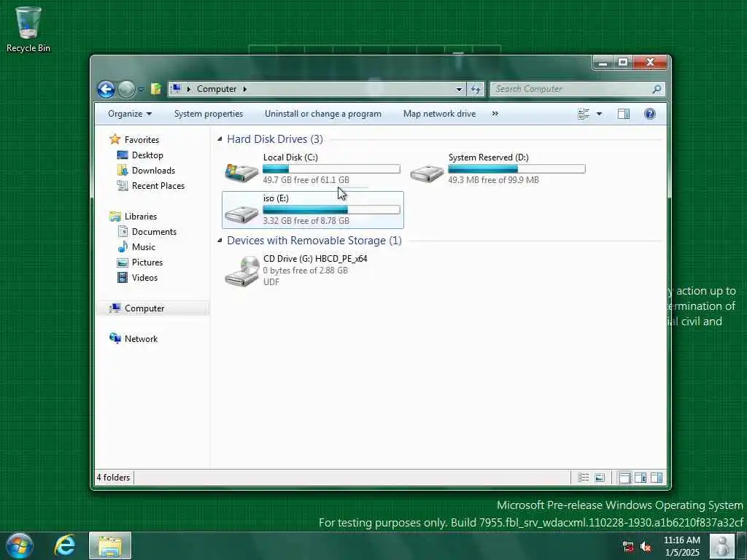Collapse the Hard Disk Drives group
Image resolution: width=747 pixels, height=560 pixels.
tap(220, 139)
